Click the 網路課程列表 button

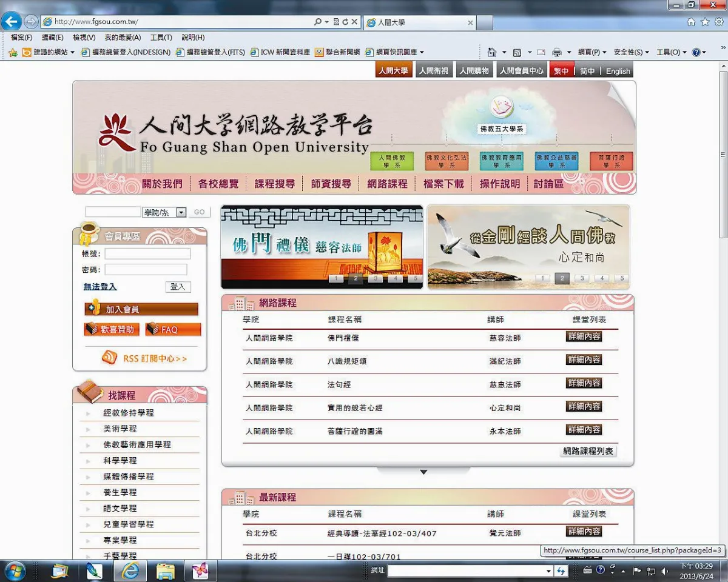pyautogui.click(x=588, y=451)
